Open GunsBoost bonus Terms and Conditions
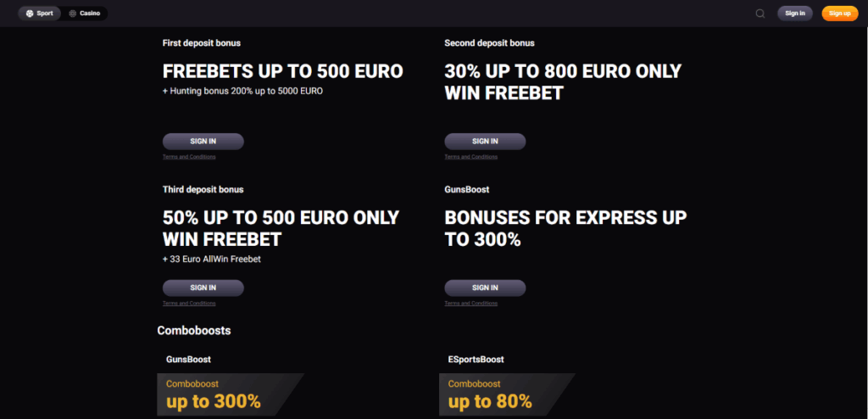The height and width of the screenshot is (419, 868). point(470,303)
